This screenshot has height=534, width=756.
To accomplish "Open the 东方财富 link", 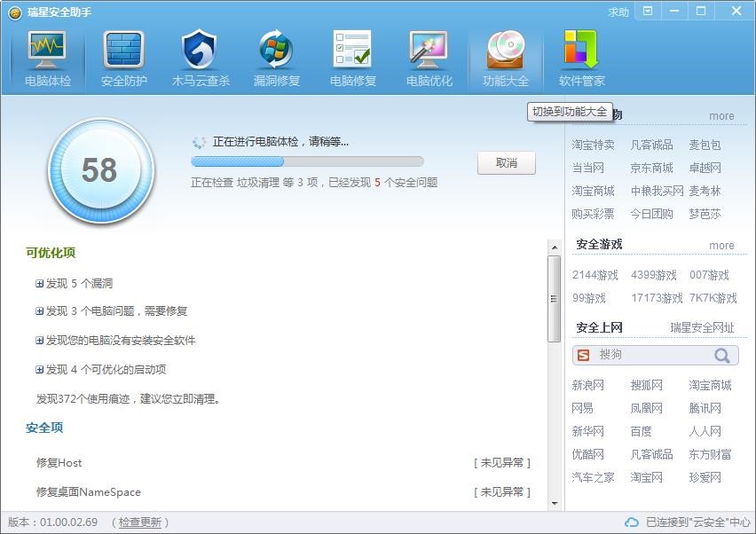I will [710, 454].
